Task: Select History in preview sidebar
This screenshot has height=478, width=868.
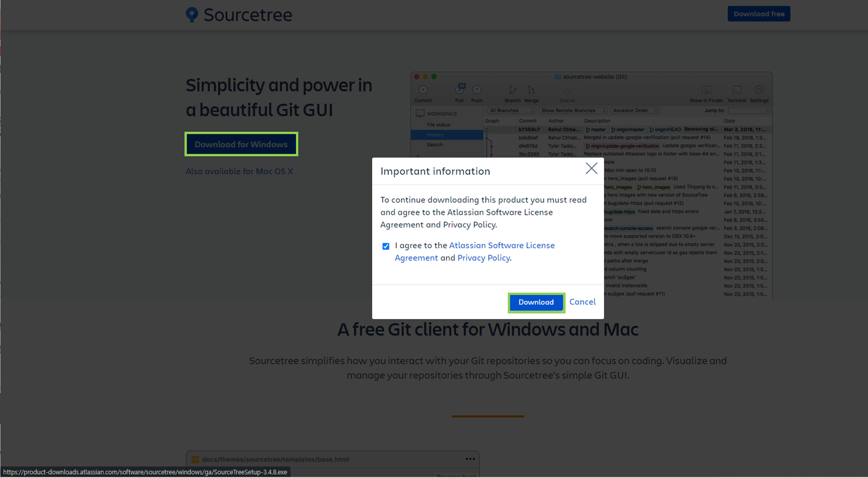Action: 447,135
